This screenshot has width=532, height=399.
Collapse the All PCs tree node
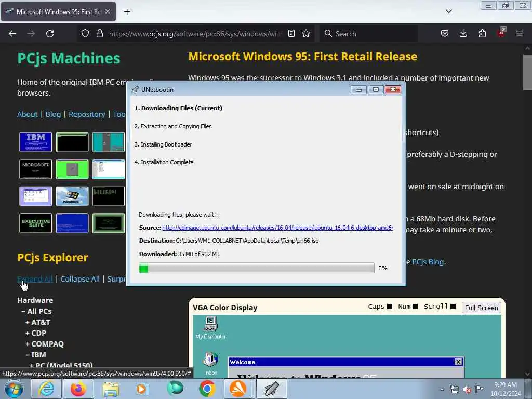point(36,311)
